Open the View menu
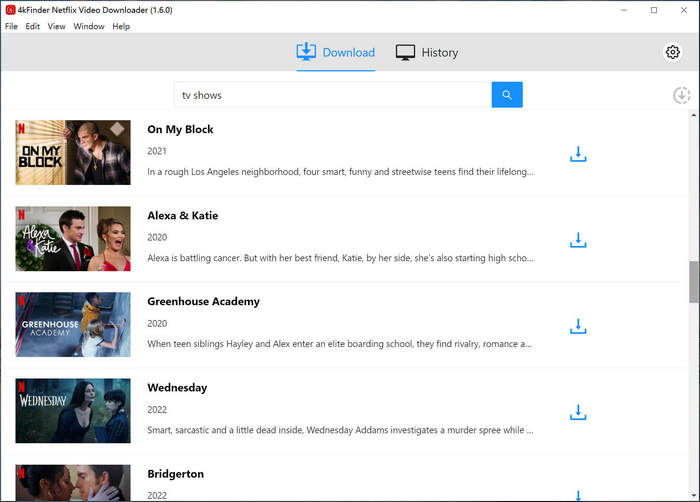Screen dimensions: 700x502 (x=56, y=26)
